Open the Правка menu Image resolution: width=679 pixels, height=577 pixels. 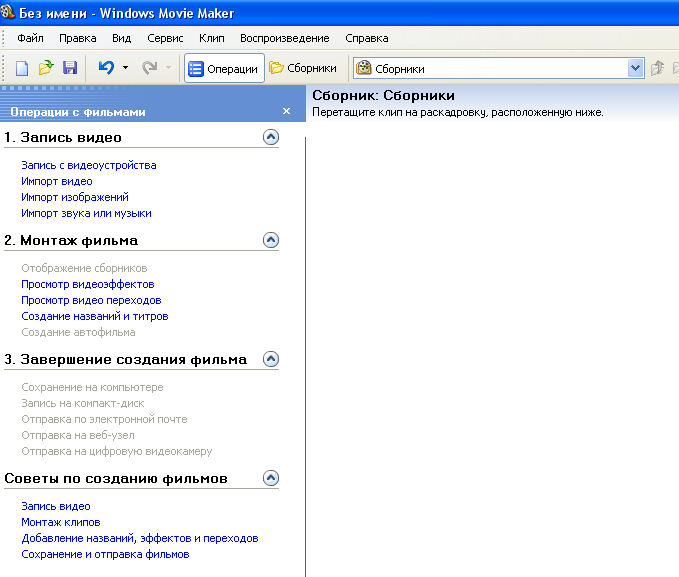78,38
